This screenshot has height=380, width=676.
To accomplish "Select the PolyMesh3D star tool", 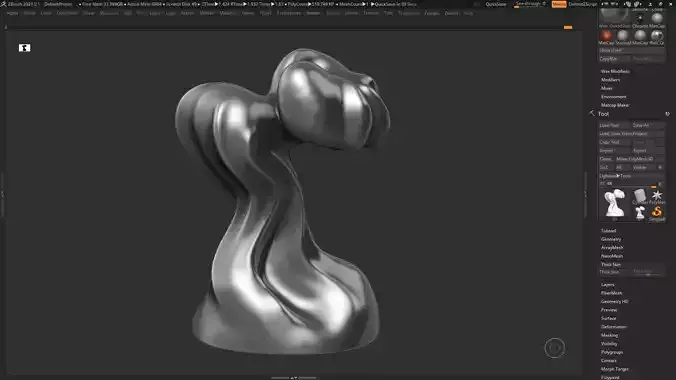I will [x=657, y=195].
